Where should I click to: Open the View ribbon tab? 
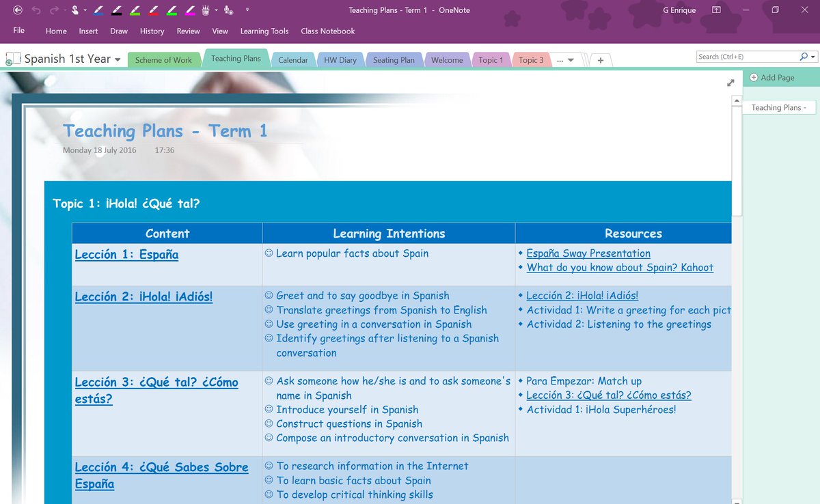pos(220,31)
